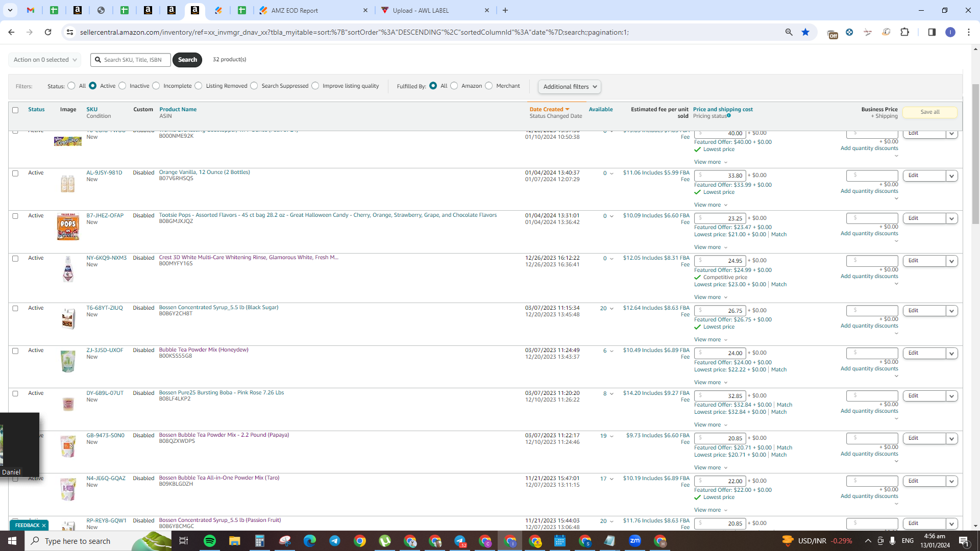Viewport: 980px width, 551px height.
Task: Expand View more for Bossen Black Sugar syrup
Action: point(710,340)
